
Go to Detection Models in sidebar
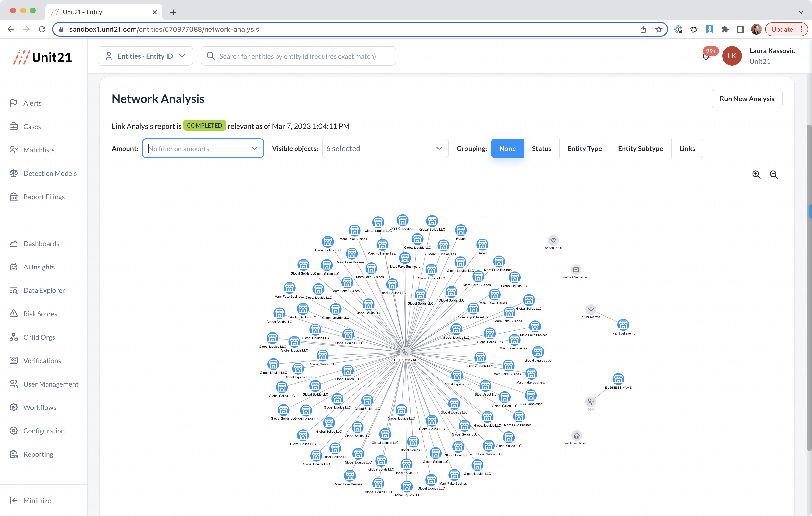pos(50,173)
